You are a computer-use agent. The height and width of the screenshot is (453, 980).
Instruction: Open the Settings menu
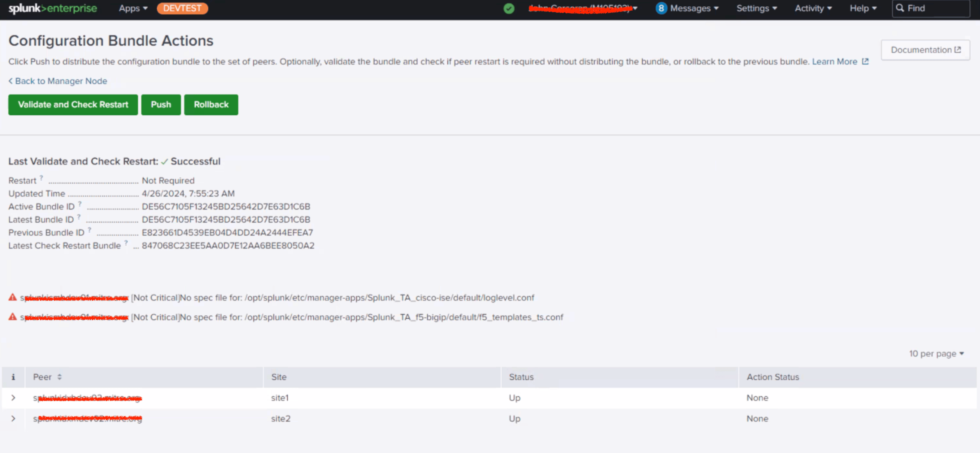(x=756, y=8)
